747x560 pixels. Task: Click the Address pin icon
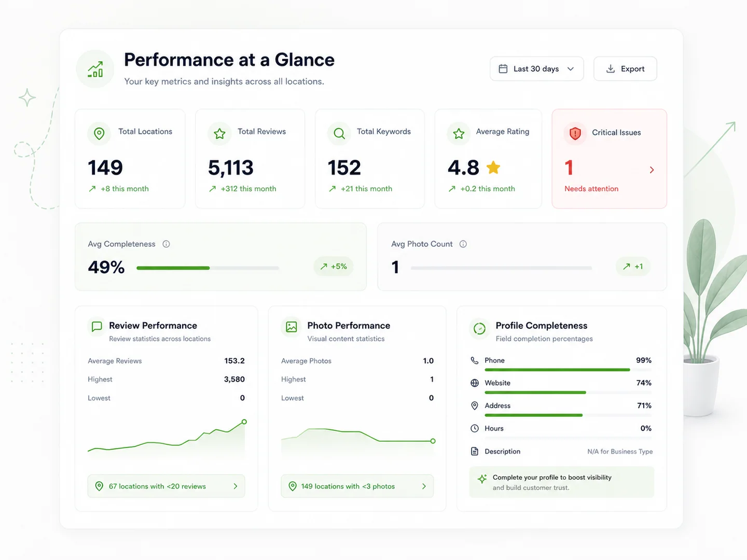click(x=474, y=406)
